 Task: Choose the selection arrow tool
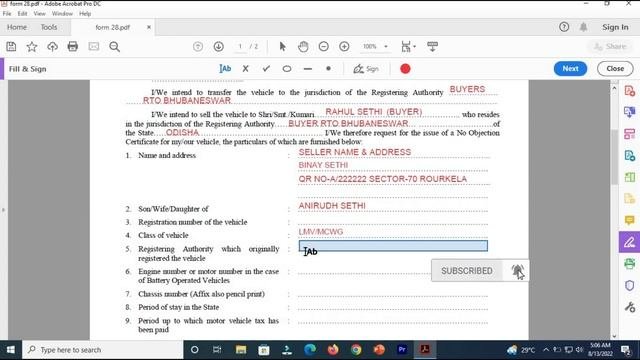[x=282, y=47]
